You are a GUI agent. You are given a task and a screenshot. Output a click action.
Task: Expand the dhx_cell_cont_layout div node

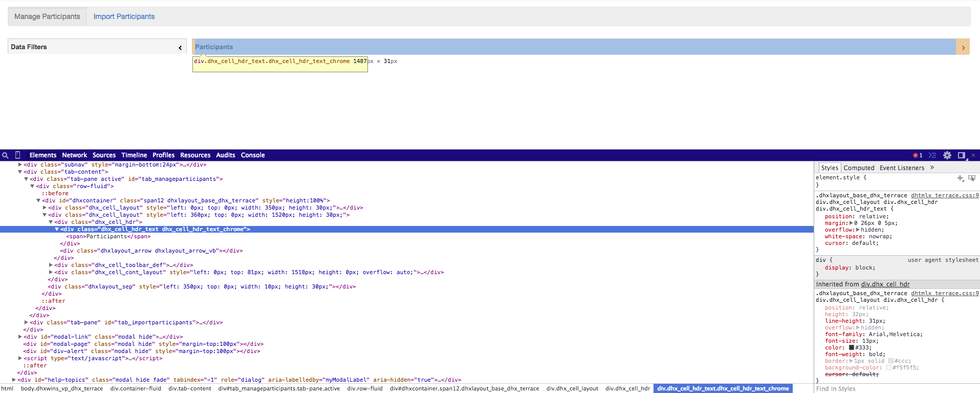[51, 272]
